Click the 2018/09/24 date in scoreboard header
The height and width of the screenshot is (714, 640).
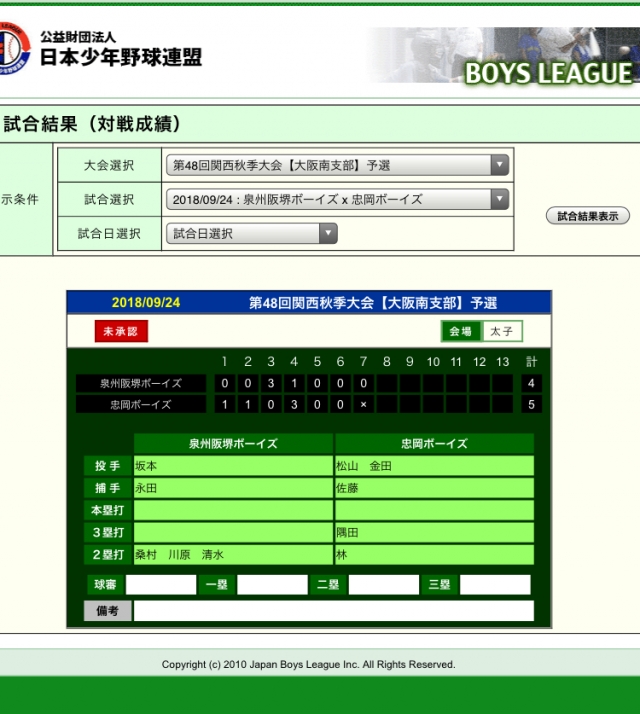[146, 303]
